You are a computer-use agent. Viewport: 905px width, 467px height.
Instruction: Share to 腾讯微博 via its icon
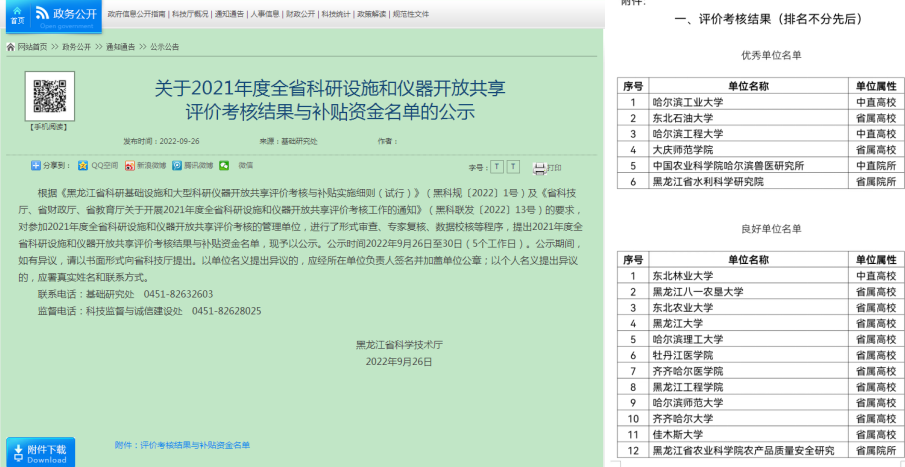(177, 165)
